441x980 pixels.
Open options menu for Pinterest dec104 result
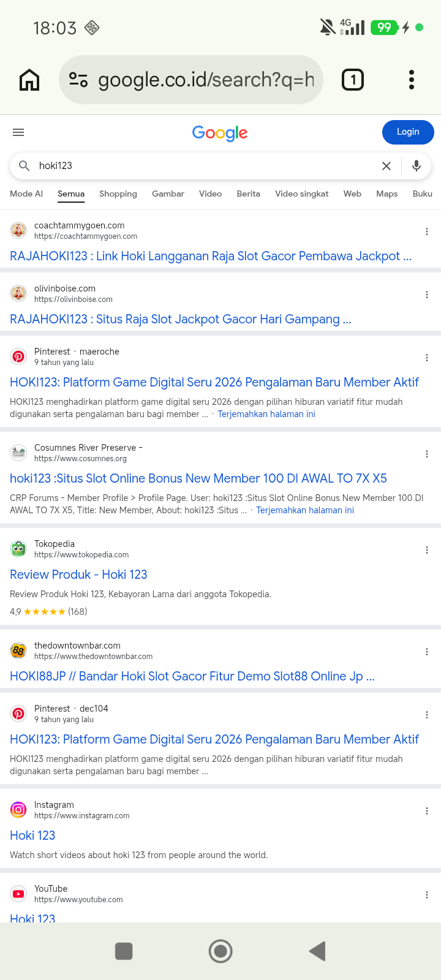(x=426, y=715)
